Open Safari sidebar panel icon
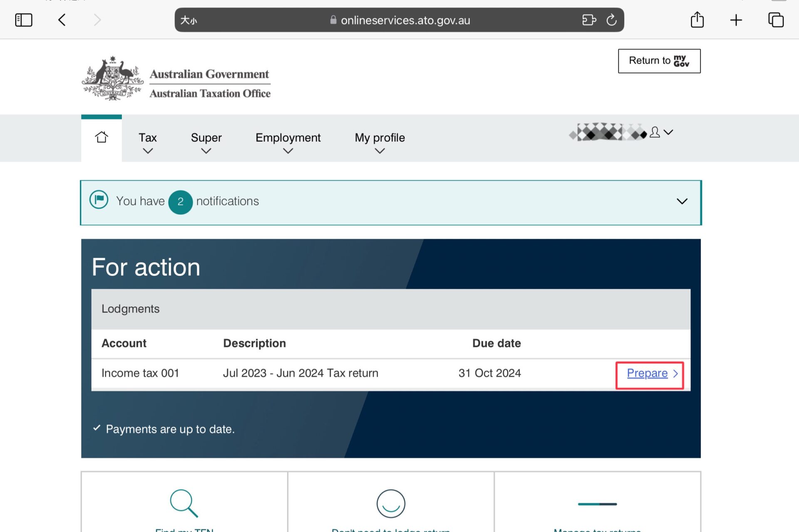This screenshot has height=532, width=799. pos(24,20)
